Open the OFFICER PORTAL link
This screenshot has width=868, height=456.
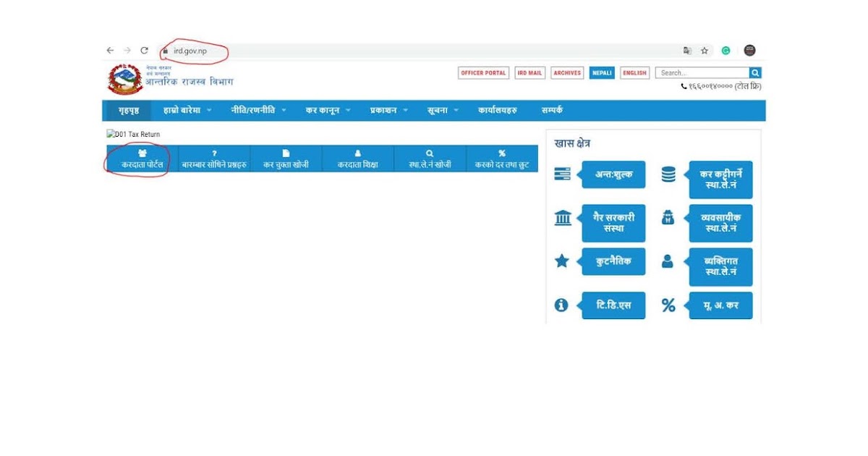[484, 73]
